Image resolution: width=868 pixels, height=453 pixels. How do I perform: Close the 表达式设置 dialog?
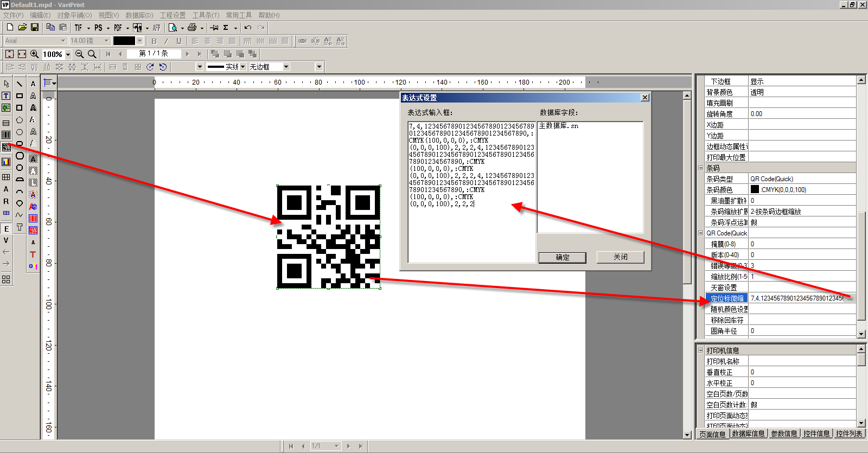pos(644,98)
